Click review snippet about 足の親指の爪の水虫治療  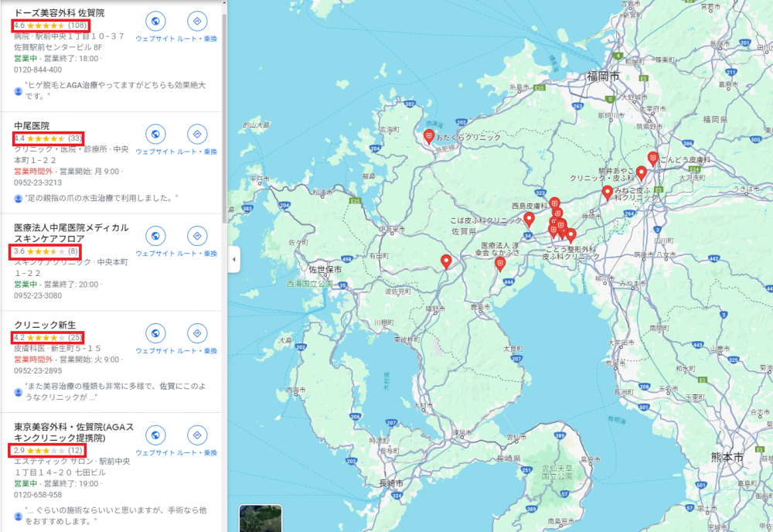click(x=101, y=198)
